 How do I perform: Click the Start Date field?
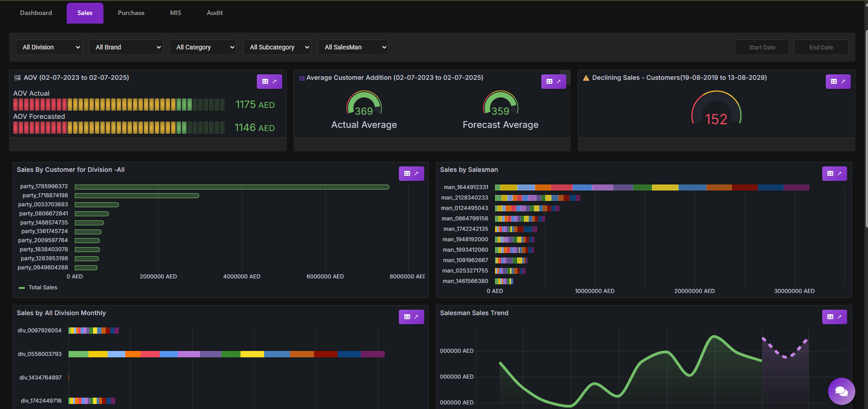click(x=762, y=47)
